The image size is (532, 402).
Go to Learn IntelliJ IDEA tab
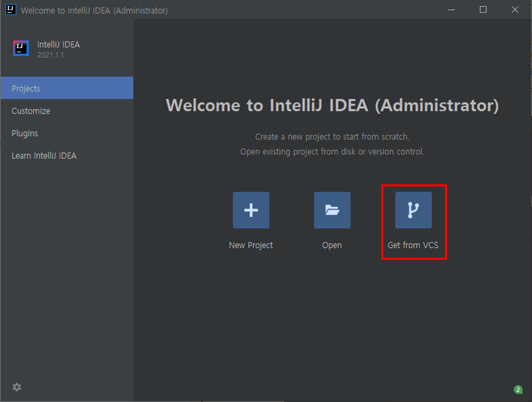tap(67, 156)
